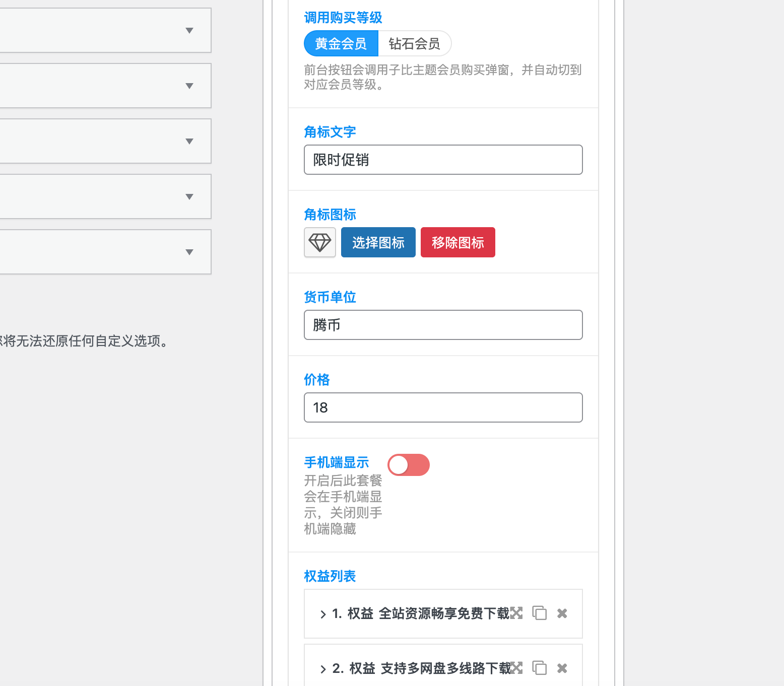Select the 钻石会员 level option
This screenshot has height=686, width=784.
[415, 43]
